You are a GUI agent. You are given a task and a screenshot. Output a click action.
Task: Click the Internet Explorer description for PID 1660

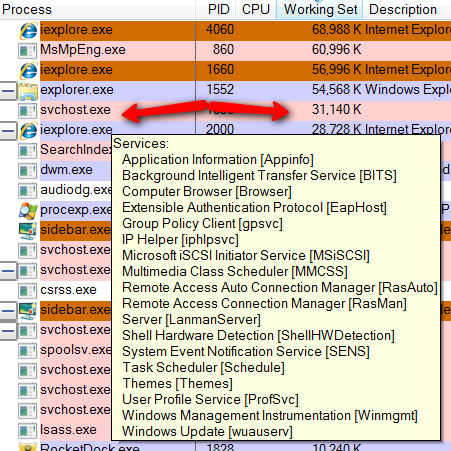click(408, 70)
